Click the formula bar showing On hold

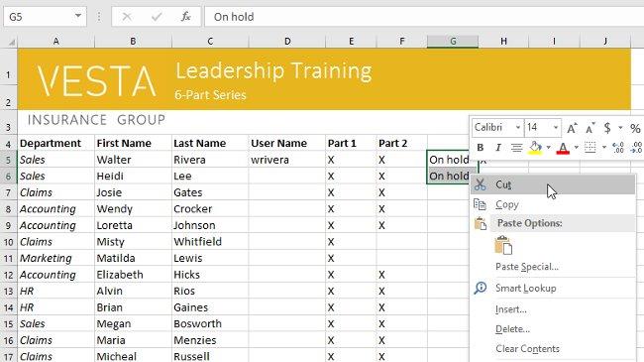pyautogui.click(x=424, y=17)
